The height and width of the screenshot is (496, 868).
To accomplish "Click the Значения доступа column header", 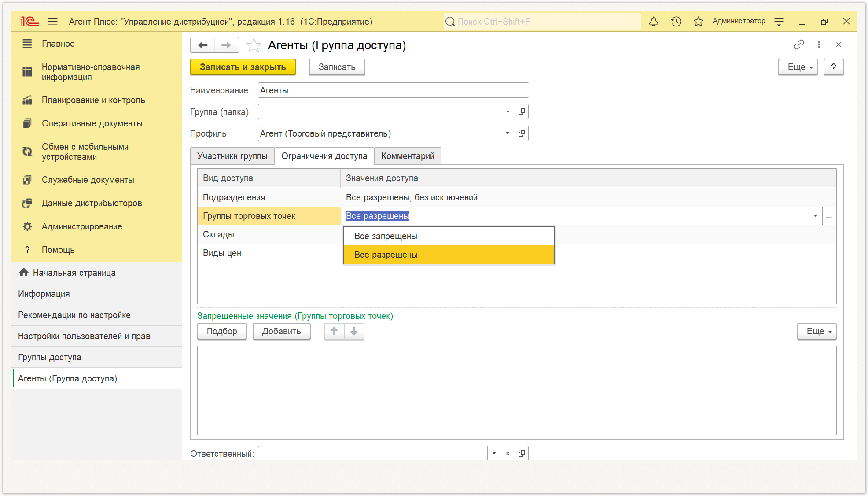I will click(x=588, y=178).
